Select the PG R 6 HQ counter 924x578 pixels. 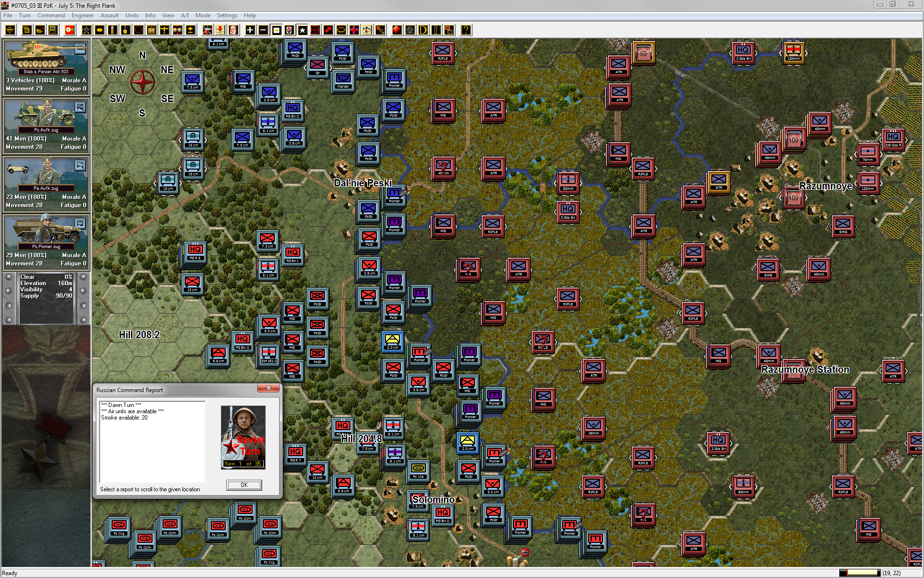coord(195,252)
